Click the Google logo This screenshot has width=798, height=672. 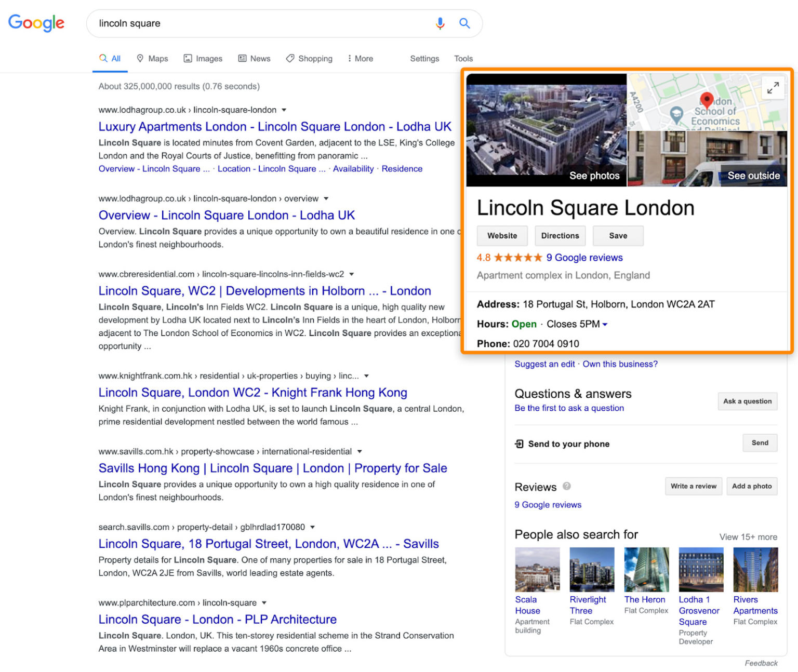click(x=36, y=23)
